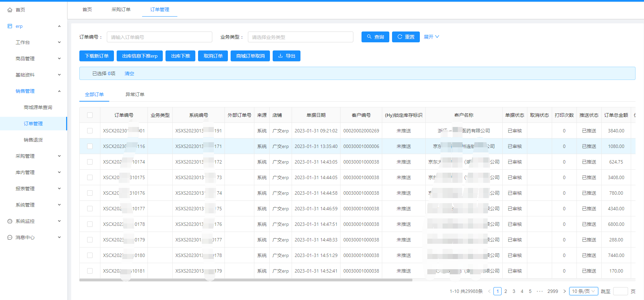This screenshot has height=300, width=644.
Task: Go to previous page arrow
Action: [x=489, y=291]
